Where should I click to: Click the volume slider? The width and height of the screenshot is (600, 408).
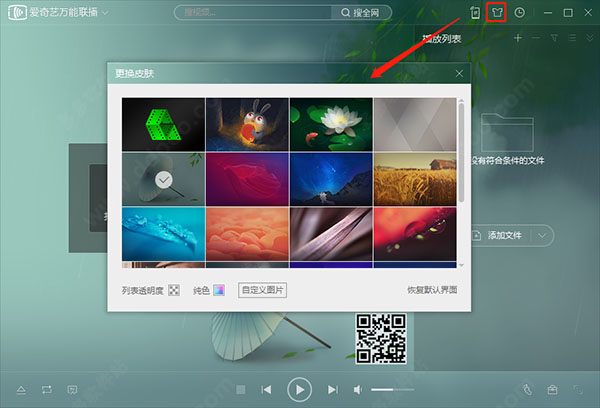click(x=393, y=390)
